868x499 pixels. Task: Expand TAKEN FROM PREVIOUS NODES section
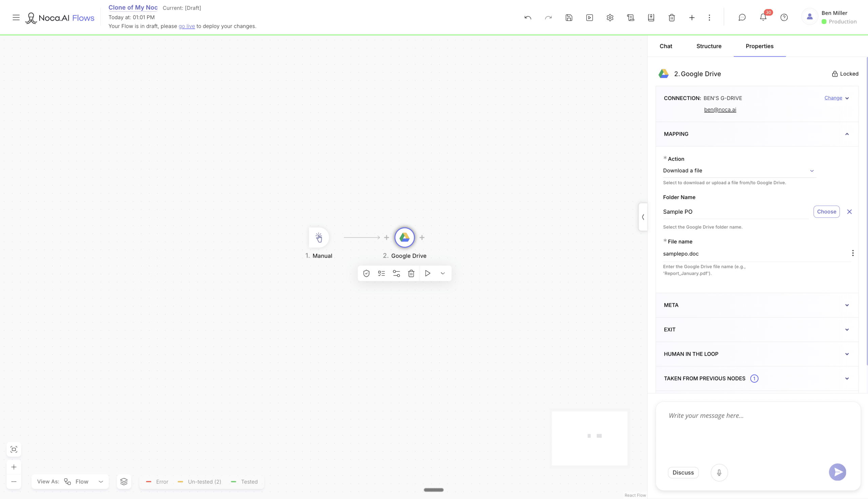coord(756,378)
